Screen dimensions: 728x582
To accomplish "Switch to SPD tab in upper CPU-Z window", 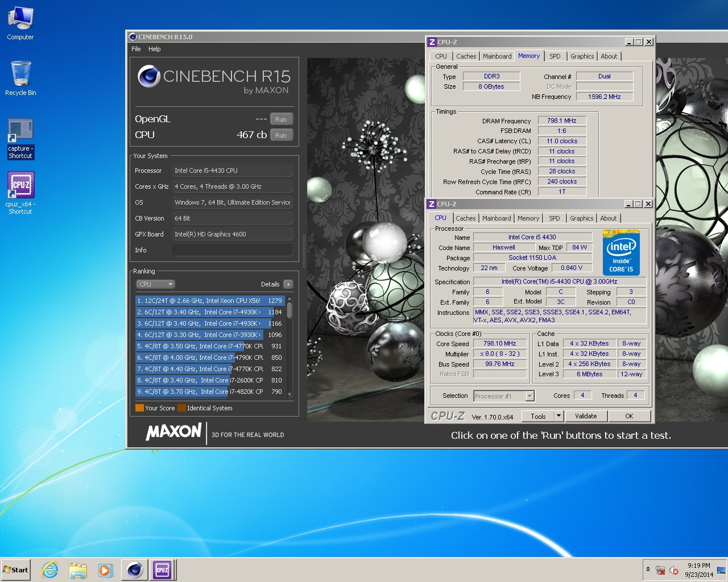I will [555, 56].
